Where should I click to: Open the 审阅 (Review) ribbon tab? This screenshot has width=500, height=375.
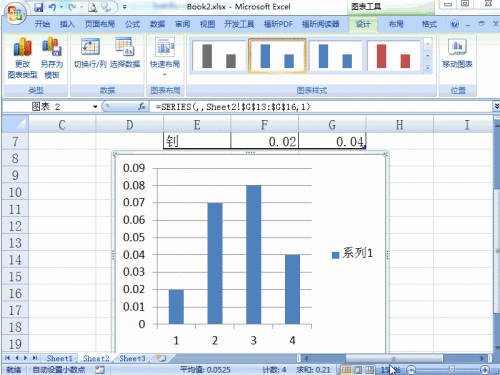182,24
